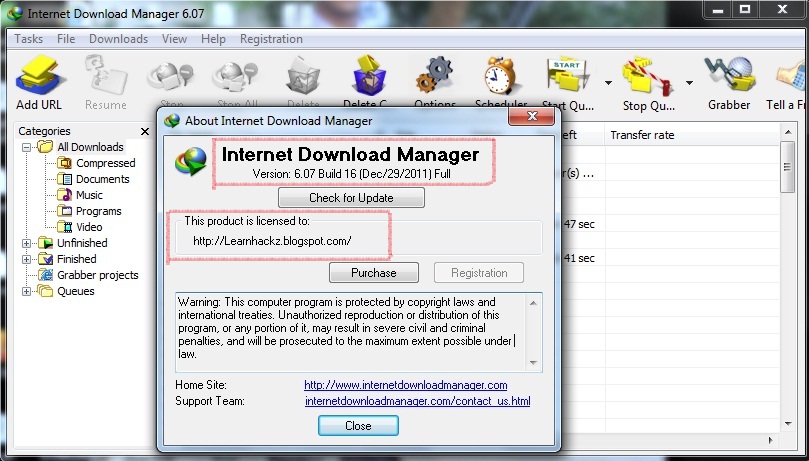Screen dimensions: 809x461
Task: Launch the Grabber toolbar icon
Action: (x=729, y=75)
